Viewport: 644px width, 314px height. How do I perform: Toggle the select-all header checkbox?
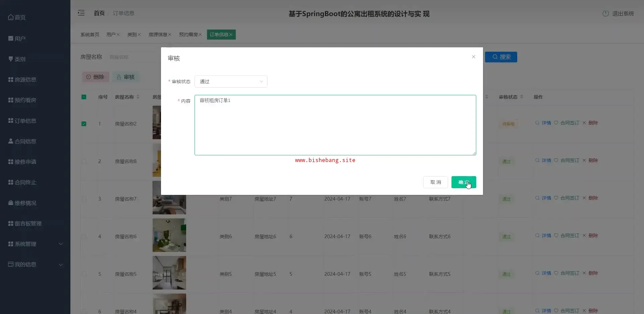point(84,97)
